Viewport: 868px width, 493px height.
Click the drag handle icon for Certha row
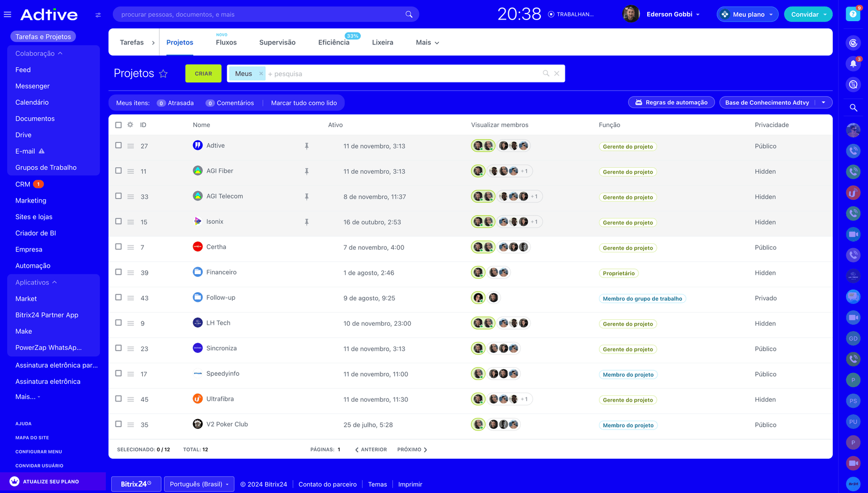(131, 248)
